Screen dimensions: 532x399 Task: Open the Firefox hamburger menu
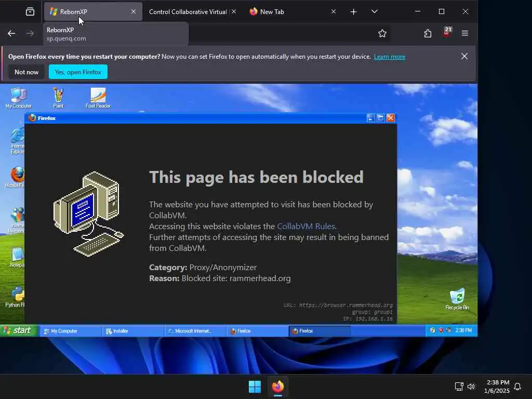coord(465,33)
